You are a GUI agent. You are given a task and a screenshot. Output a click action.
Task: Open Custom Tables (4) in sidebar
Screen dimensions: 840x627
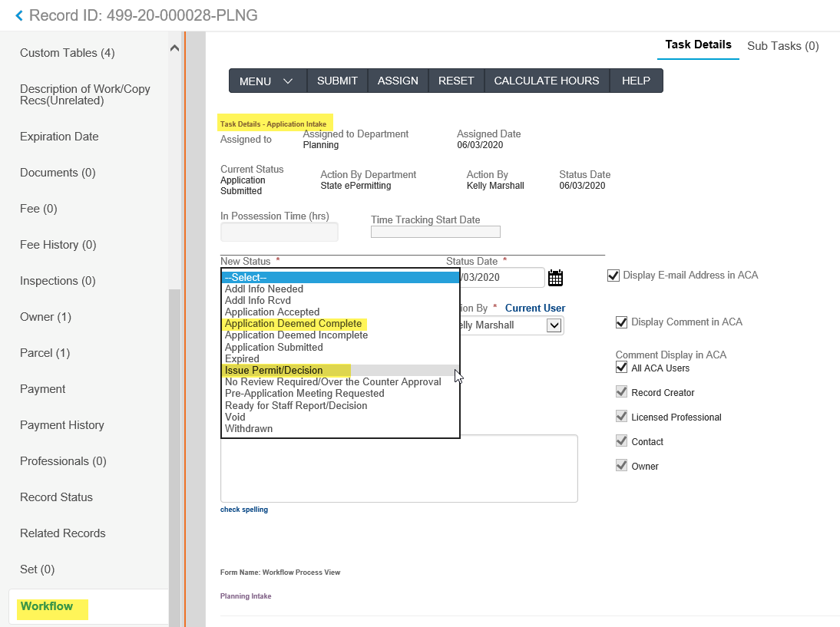68,53
